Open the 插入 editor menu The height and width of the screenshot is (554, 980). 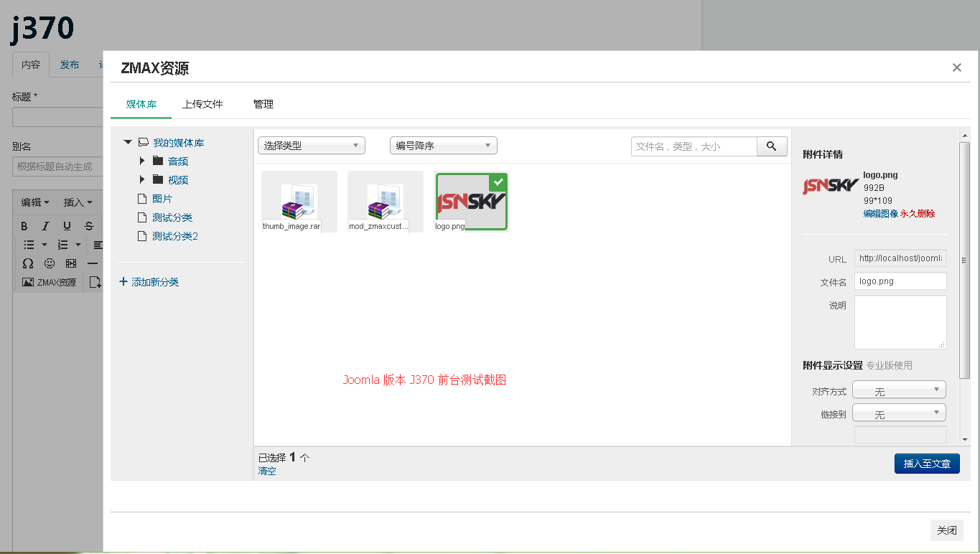(78, 202)
